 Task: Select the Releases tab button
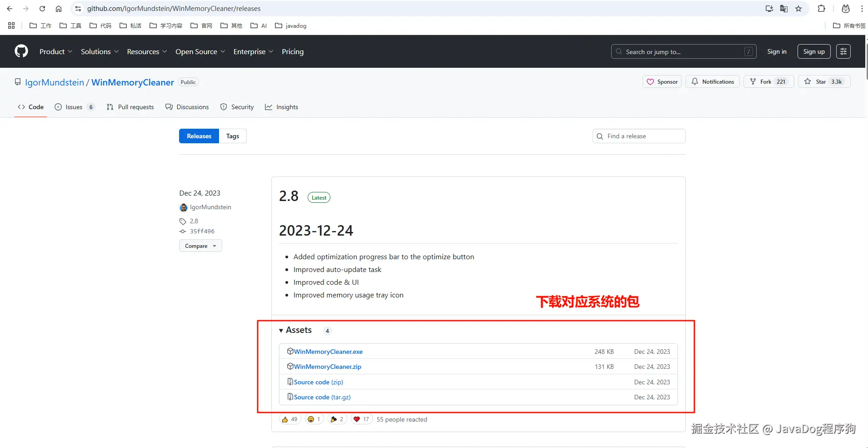[x=199, y=136]
